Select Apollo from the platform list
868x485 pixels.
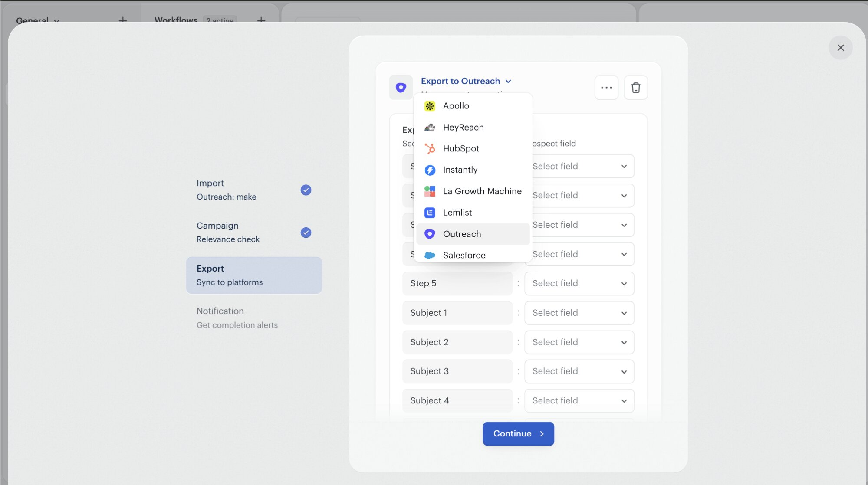[473, 106]
